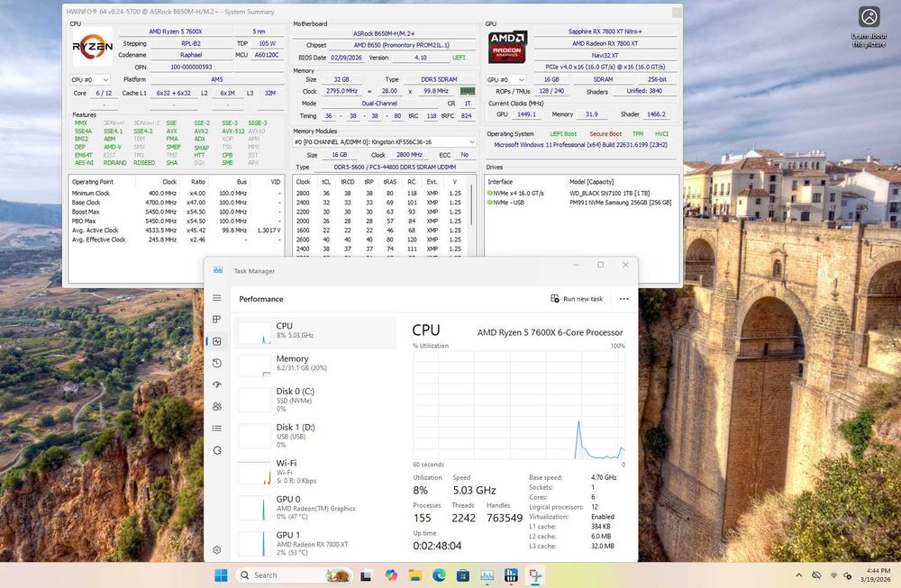Viewport: 901px width, 588px height.
Task: Open Windows Start menu
Action: pyautogui.click(x=221, y=575)
